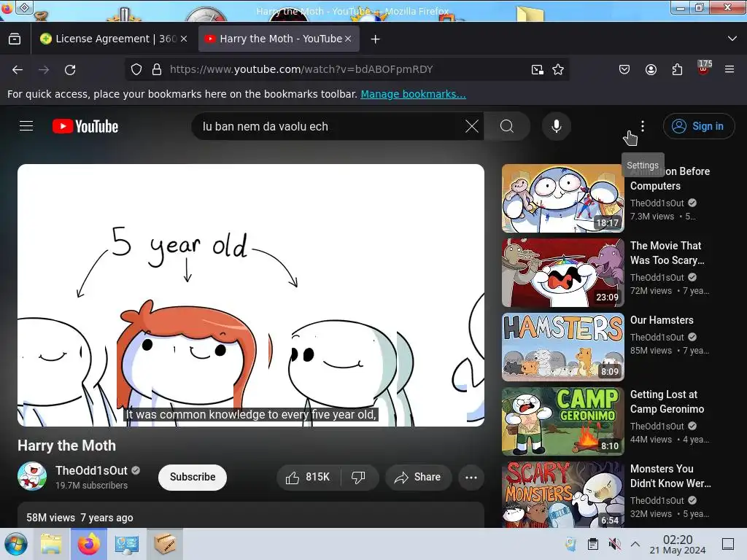
Task: Close the Harry the Moth tab
Action: tap(348, 39)
